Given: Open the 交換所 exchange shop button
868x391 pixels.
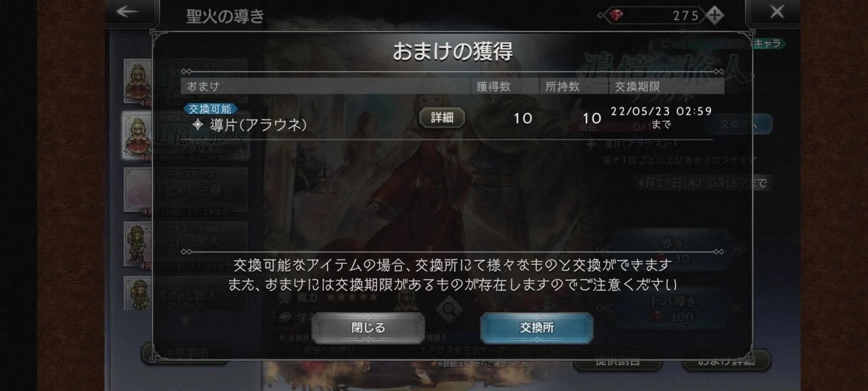Looking at the screenshot, I should (537, 327).
